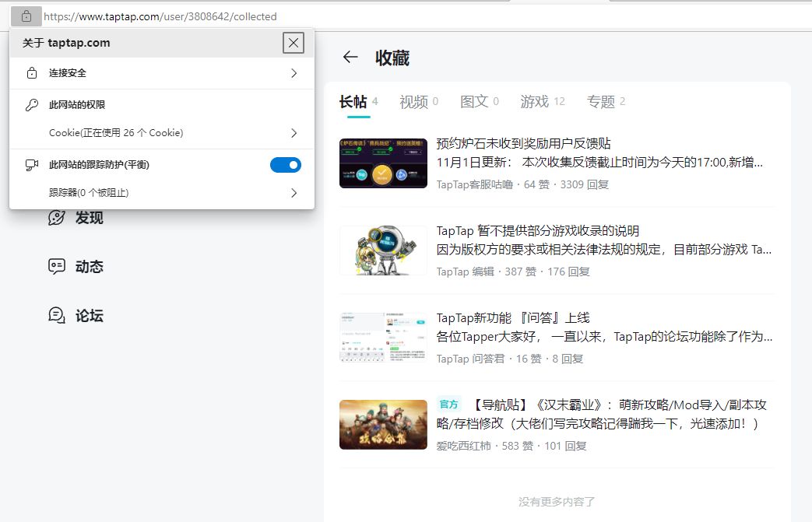The height and width of the screenshot is (522, 812).
Task: Click the 此网站的权限 heading
Action: pyautogui.click(x=77, y=105)
